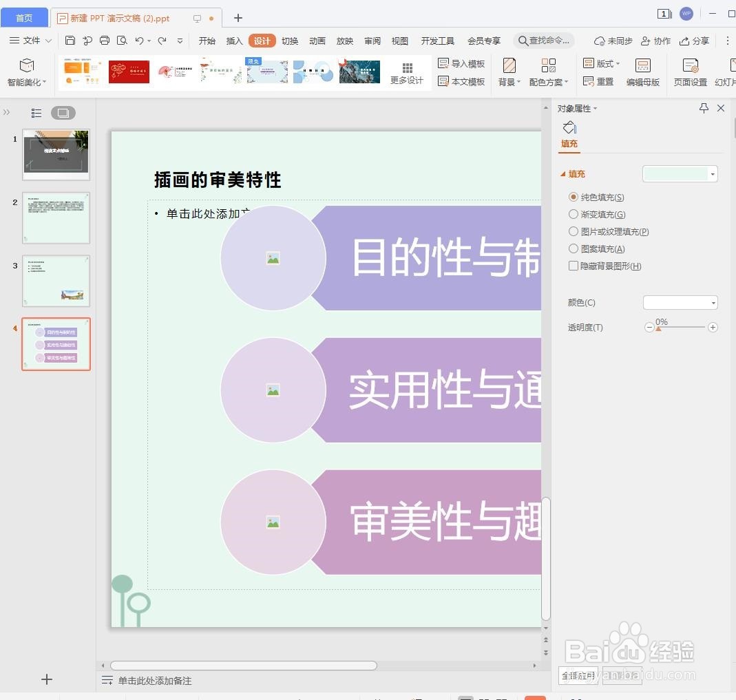The image size is (736, 700).
Task: Click the Print icon in quick toolbar
Action: [105, 41]
